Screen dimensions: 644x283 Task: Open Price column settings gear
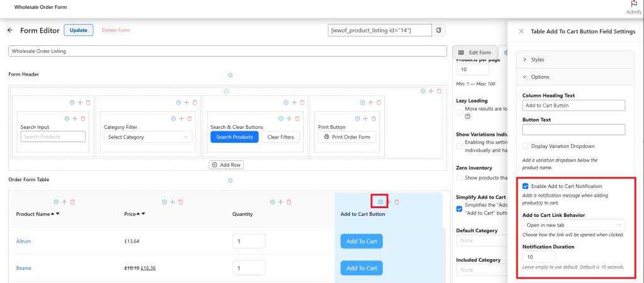click(x=165, y=202)
